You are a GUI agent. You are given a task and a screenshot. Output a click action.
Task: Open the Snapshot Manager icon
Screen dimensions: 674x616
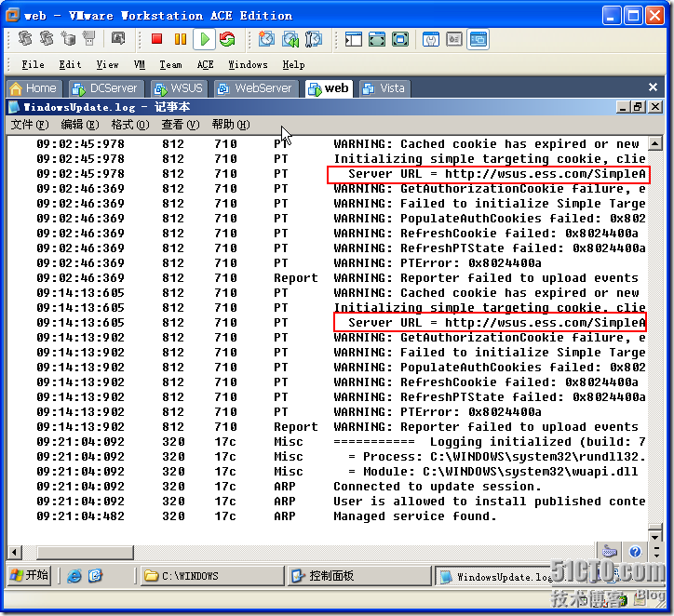click(x=314, y=39)
